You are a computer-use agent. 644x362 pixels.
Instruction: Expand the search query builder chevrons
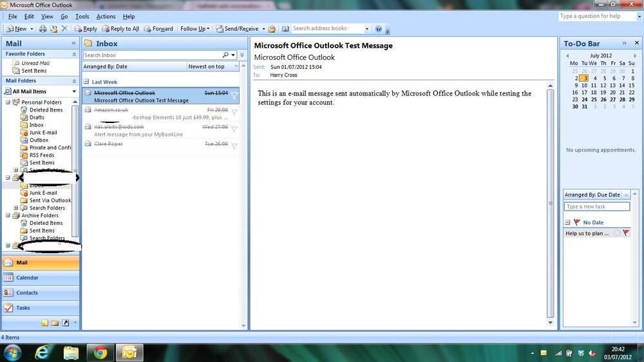tap(242, 55)
